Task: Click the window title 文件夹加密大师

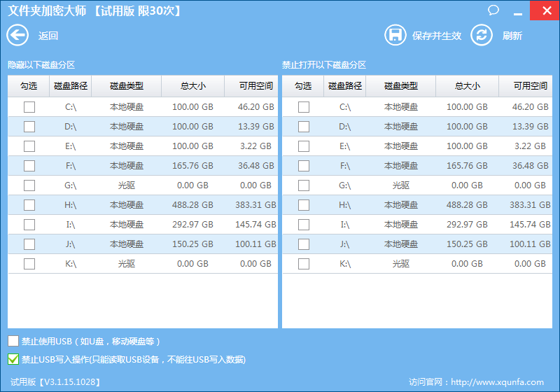Action: (47, 10)
